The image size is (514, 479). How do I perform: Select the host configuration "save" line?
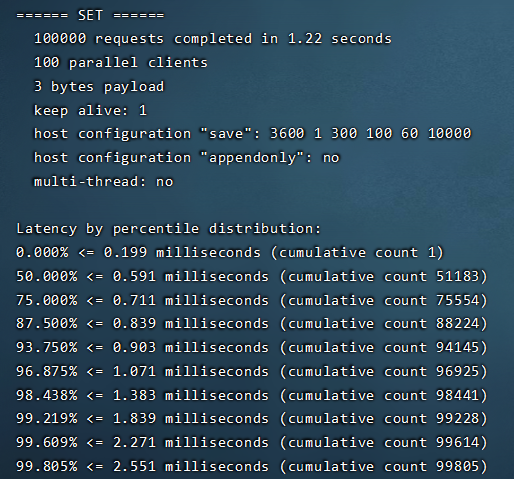253,134
